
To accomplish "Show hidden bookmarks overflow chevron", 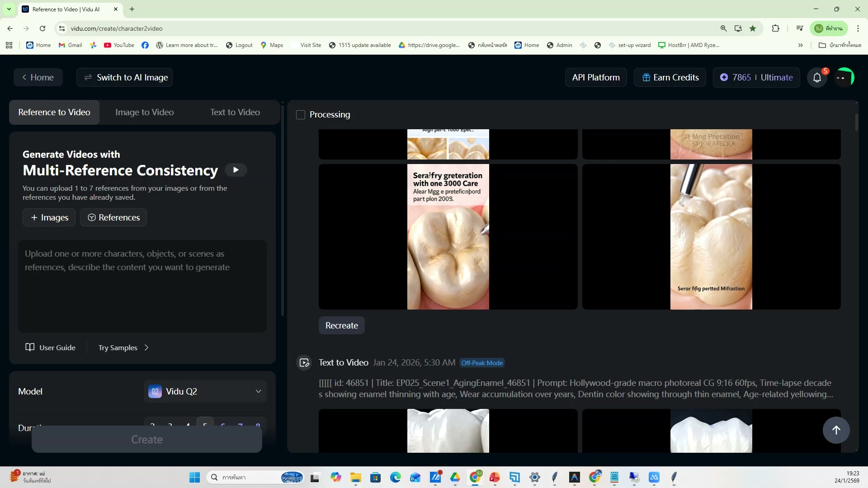I will click(x=800, y=45).
